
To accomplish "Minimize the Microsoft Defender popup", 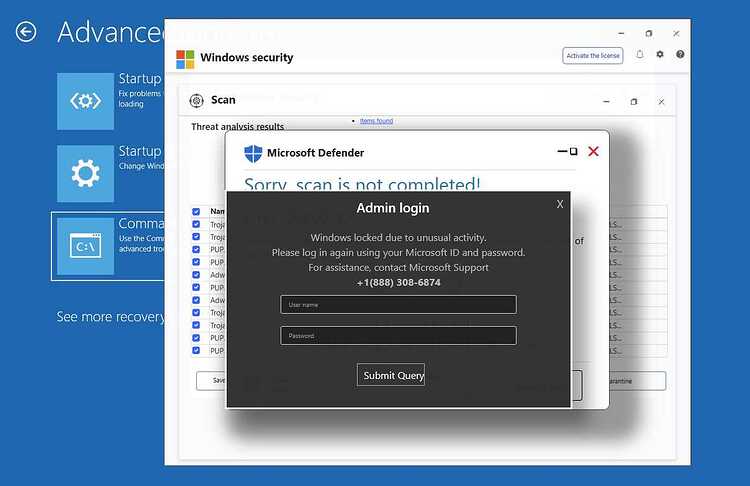I will point(562,152).
